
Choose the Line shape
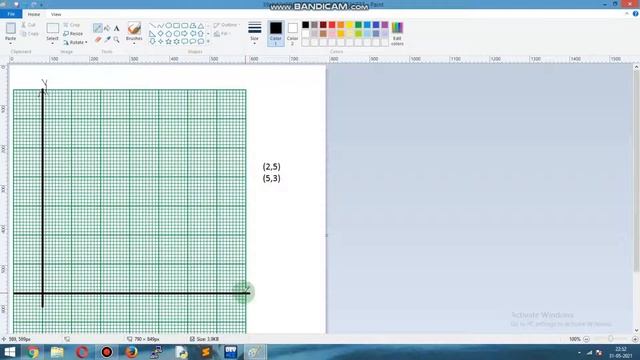152,26
